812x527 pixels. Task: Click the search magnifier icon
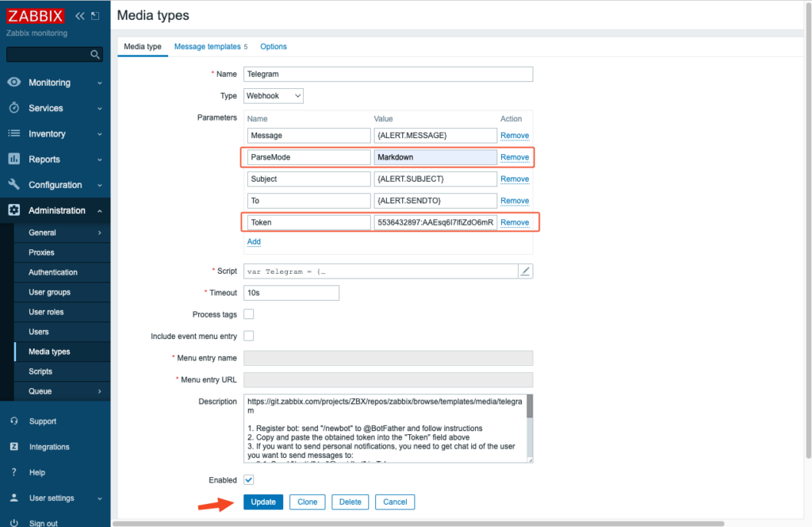coord(95,55)
